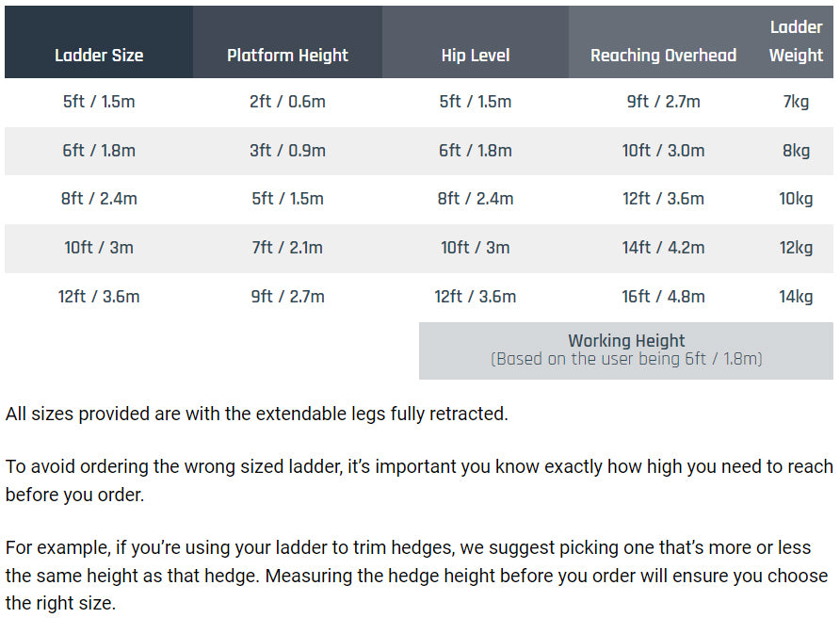Click the 14ft / 4.2m Reaching Overhead cell
This screenshot has width=840, height=618.
[x=663, y=248]
